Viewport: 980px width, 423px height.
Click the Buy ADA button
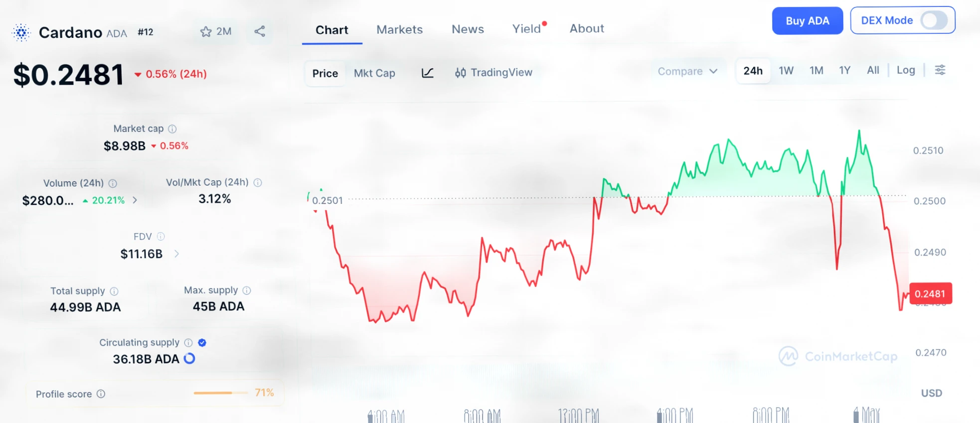click(808, 21)
